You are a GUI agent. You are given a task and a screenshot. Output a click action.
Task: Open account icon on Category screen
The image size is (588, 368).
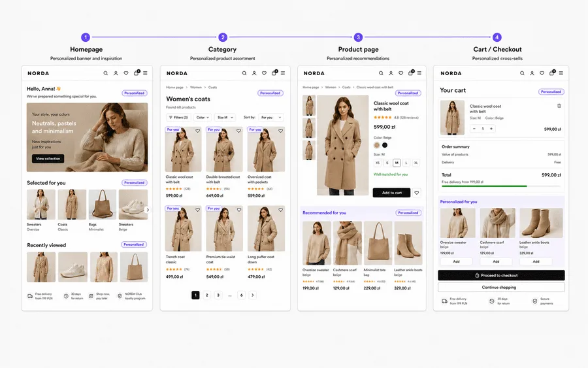pos(254,73)
